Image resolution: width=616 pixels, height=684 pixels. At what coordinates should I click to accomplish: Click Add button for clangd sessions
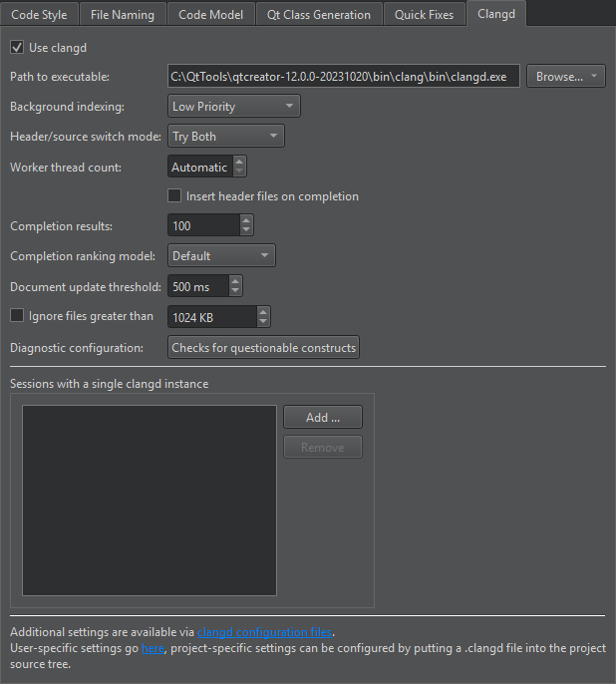click(x=322, y=418)
